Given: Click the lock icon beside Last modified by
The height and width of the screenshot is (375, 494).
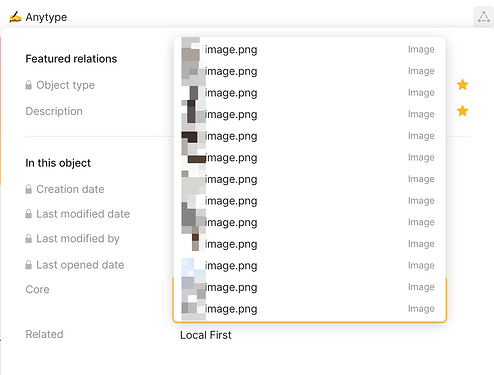Looking at the screenshot, I should point(29,238).
